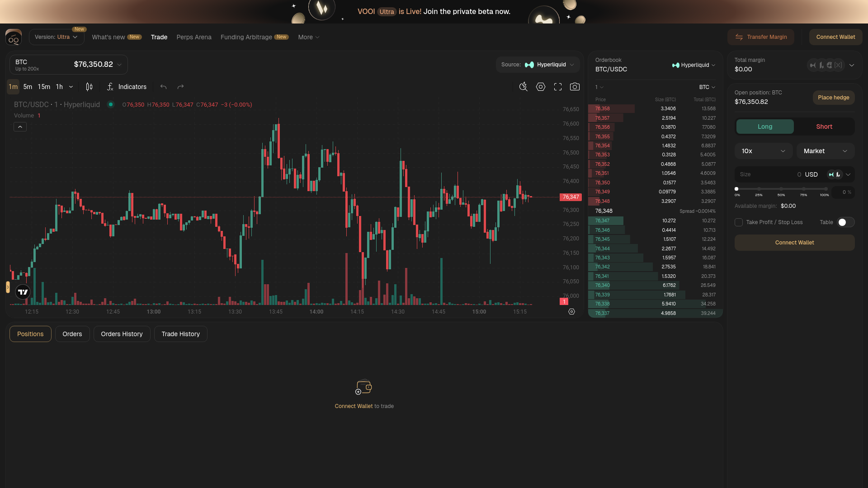Click the Place hedge button

click(x=833, y=98)
